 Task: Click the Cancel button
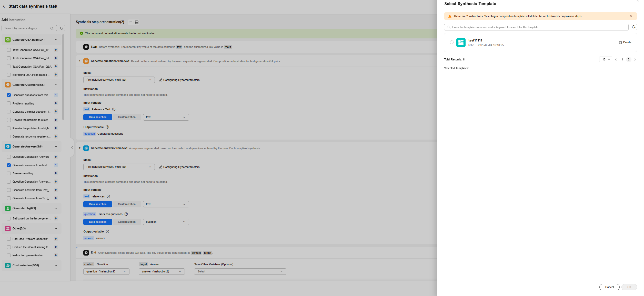tap(609, 287)
